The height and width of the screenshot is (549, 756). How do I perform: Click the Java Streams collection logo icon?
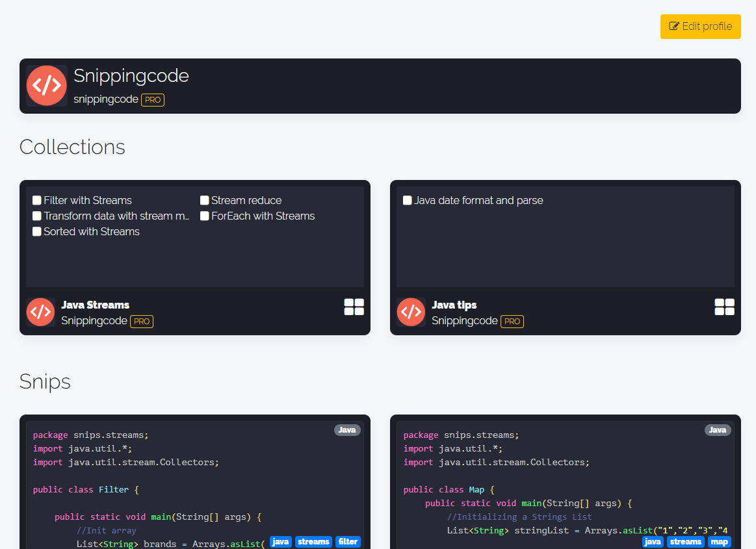coord(40,313)
